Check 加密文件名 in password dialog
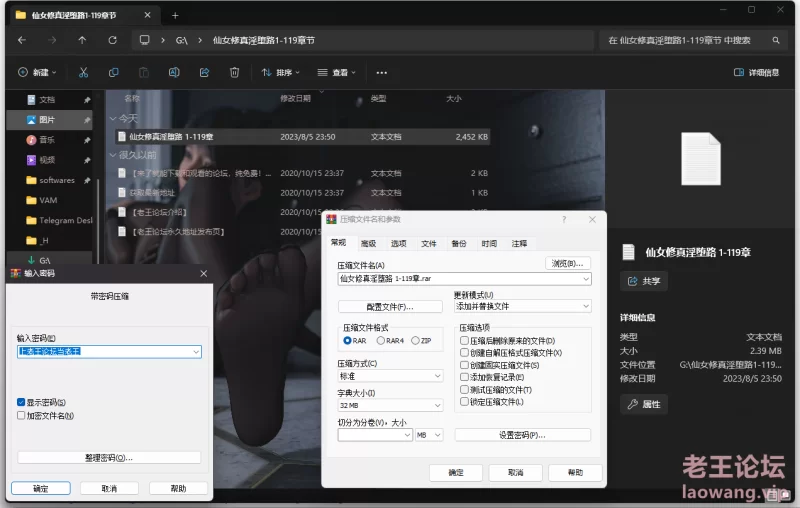Screen dimensions: 800x508 (21, 416)
